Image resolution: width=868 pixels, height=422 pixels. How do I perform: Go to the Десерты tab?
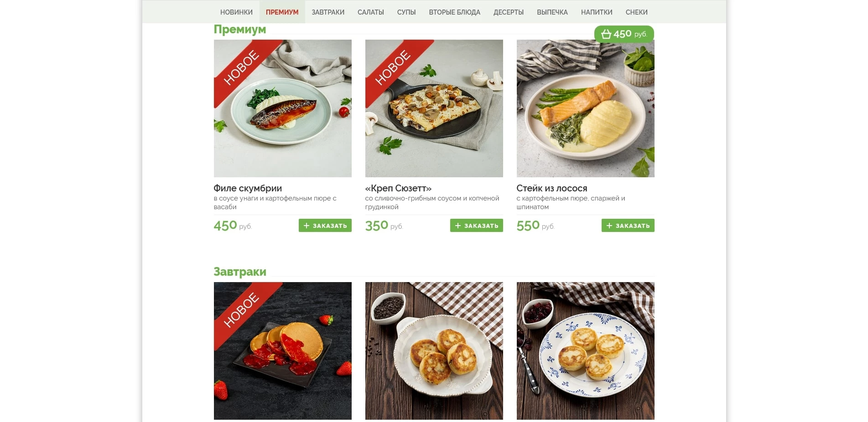point(509,12)
